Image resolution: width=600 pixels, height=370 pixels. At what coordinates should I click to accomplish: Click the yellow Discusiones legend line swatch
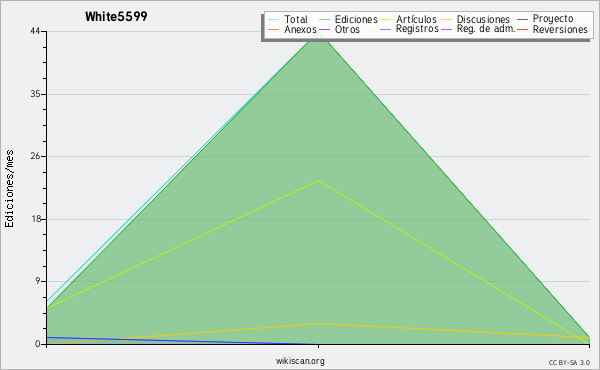click(x=446, y=20)
